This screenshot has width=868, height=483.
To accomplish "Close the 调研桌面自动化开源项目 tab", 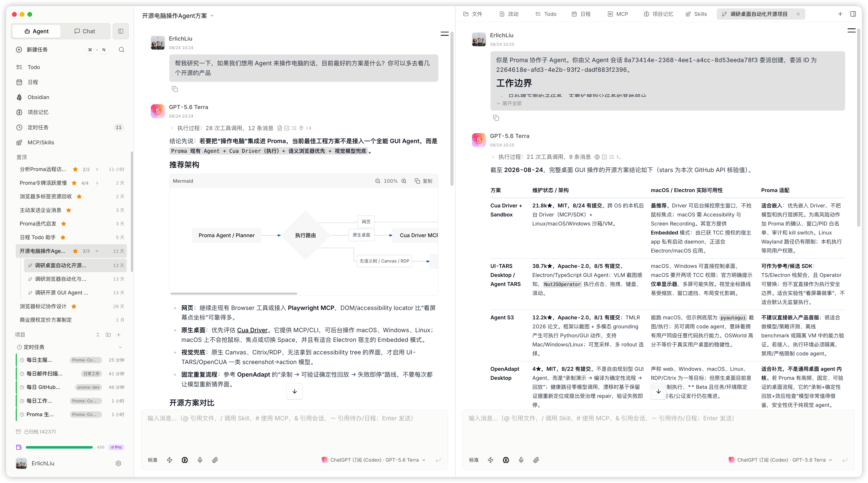I will 798,14.
